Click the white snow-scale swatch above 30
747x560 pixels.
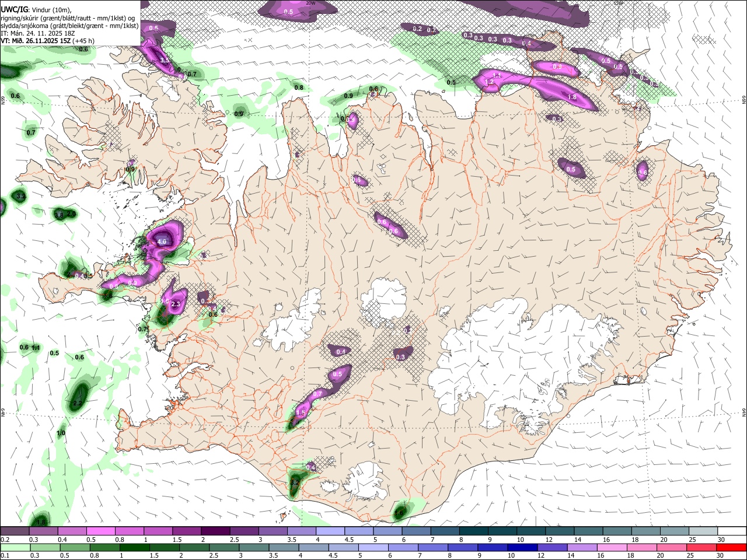(732, 531)
